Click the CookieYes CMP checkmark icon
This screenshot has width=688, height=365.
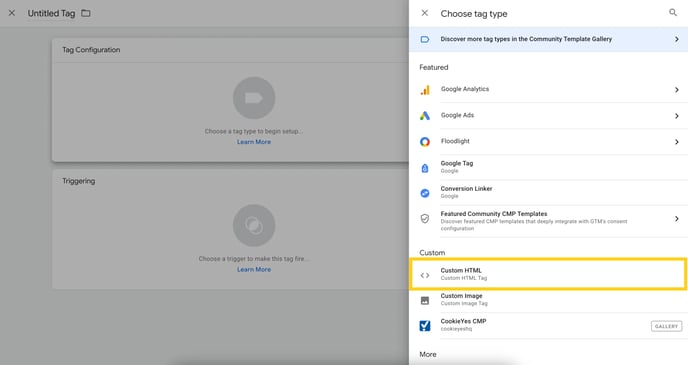tap(425, 326)
